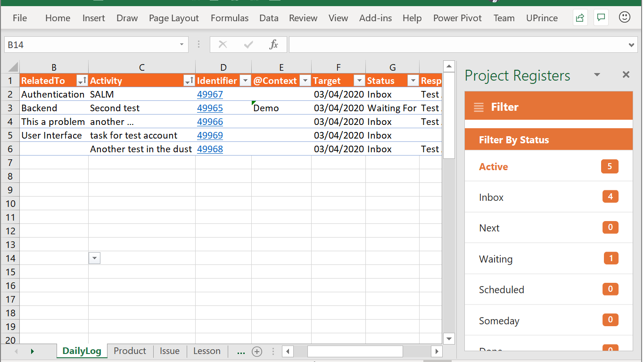The height and width of the screenshot is (362, 644).
Task: Click the sheet tab scroll-left arrow
Action: (x=16, y=351)
